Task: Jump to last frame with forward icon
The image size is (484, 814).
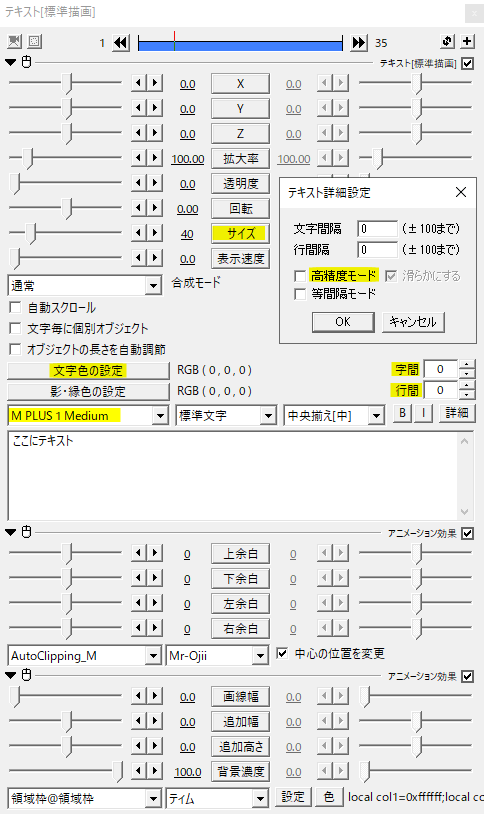Action: [x=359, y=43]
